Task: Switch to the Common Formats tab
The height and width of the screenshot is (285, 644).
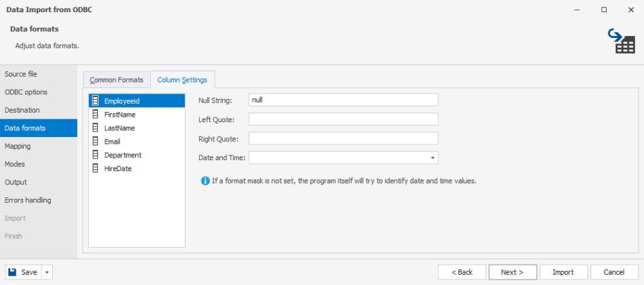Action: pos(116,80)
